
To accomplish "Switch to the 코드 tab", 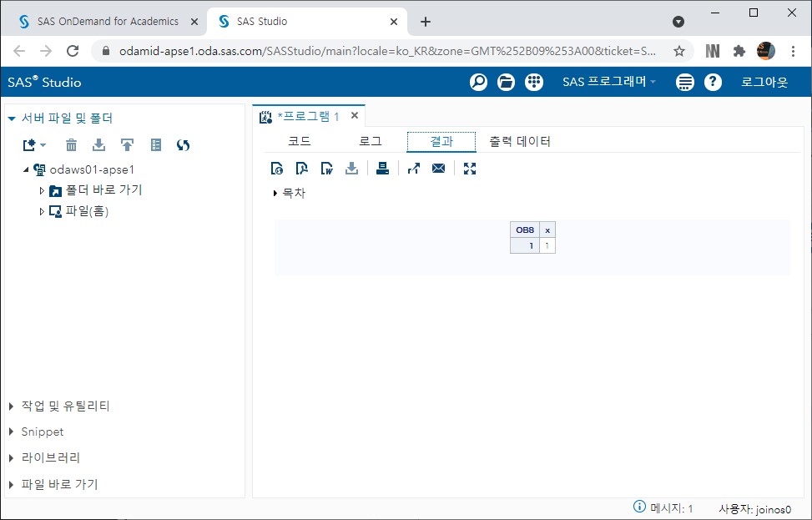I will 300,141.
